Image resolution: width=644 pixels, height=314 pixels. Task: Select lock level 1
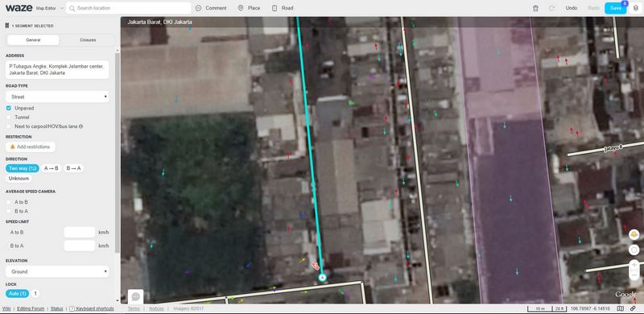[x=35, y=293]
